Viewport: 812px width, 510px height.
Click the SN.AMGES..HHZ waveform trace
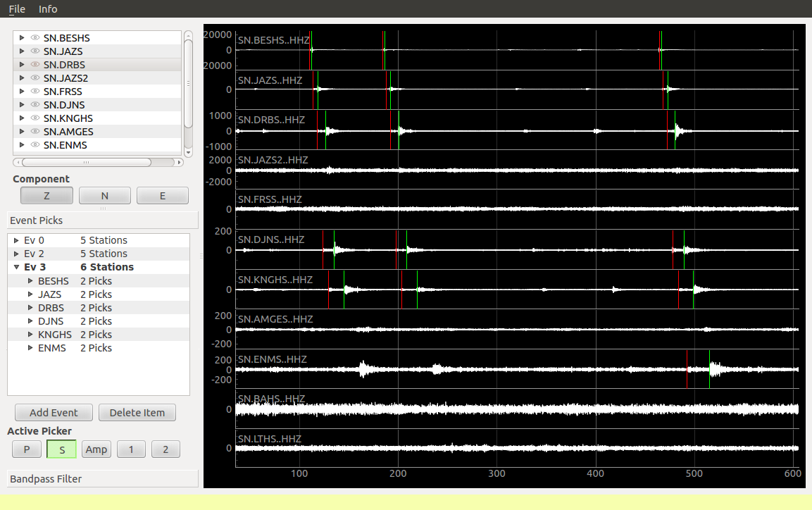click(x=517, y=329)
